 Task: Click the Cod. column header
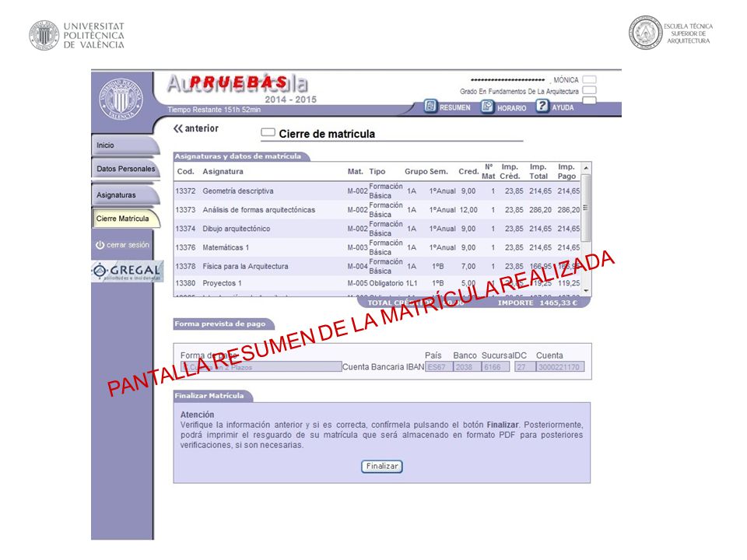185,171
